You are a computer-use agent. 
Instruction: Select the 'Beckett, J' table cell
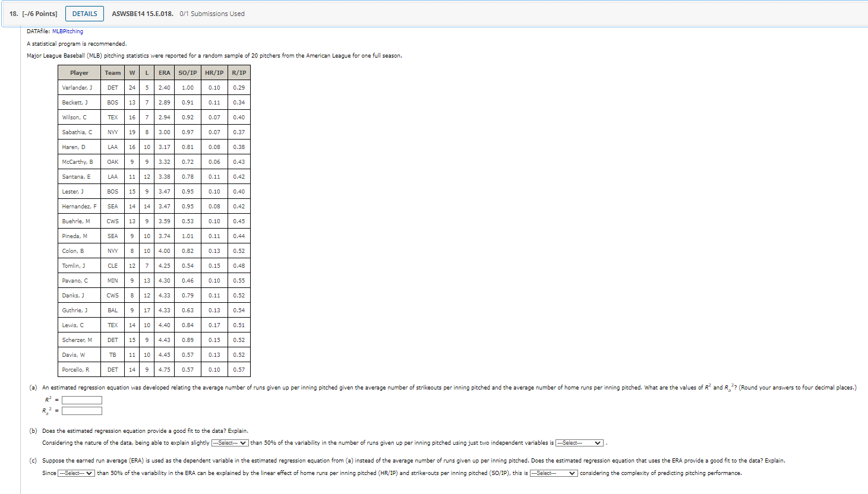(x=79, y=102)
